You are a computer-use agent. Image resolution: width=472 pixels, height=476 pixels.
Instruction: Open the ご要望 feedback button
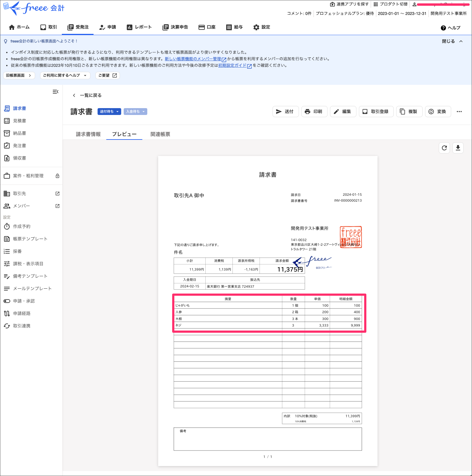coord(108,76)
